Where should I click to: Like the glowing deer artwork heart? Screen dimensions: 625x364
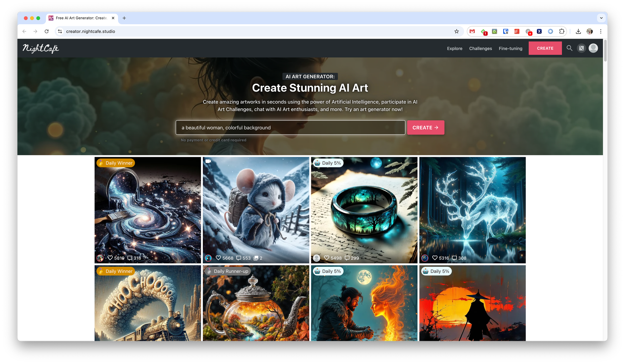435,258
